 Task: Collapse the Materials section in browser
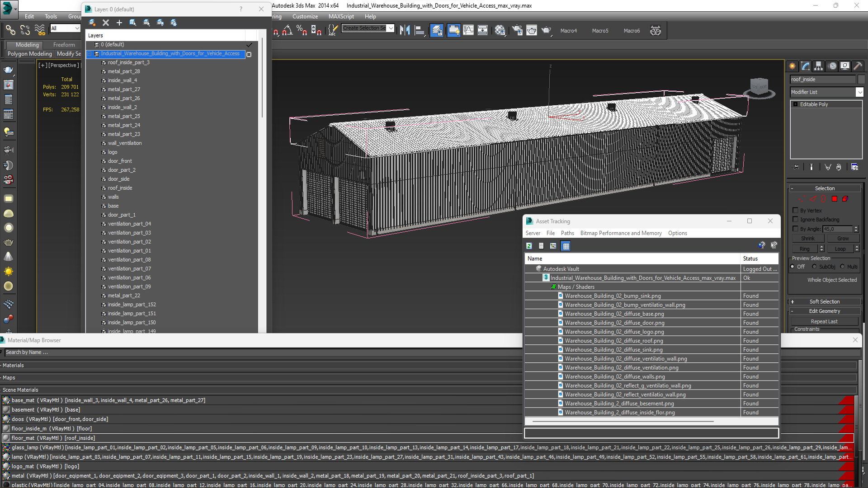[1, 366]
